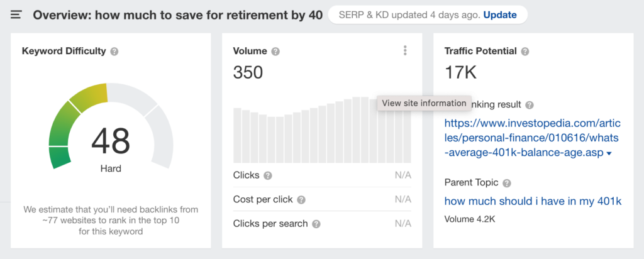Screen dimensions: 644x259
Task: Open parent topic 'how much should i have in my 401k'
Action: (533, 201)
